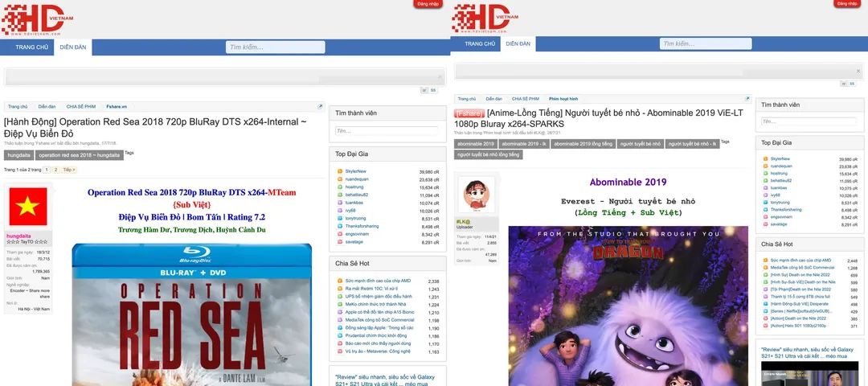Viewport: 868px width, 386px height.
Task: Click #LK@ uploader's cartoon avatar
Action: (477, 195)
